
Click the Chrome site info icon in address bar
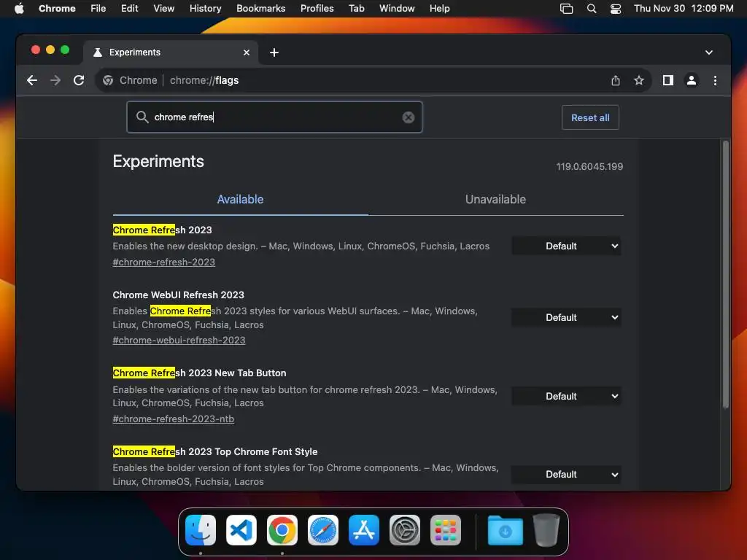[108, 80]
